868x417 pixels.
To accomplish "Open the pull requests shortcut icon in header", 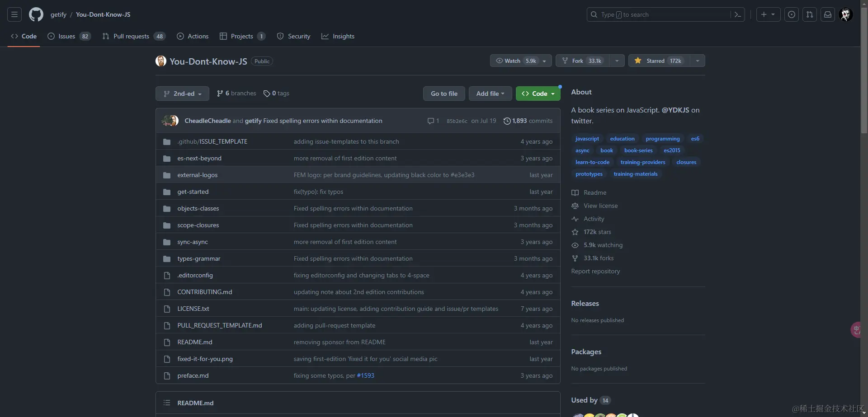I will click(810, 14).
